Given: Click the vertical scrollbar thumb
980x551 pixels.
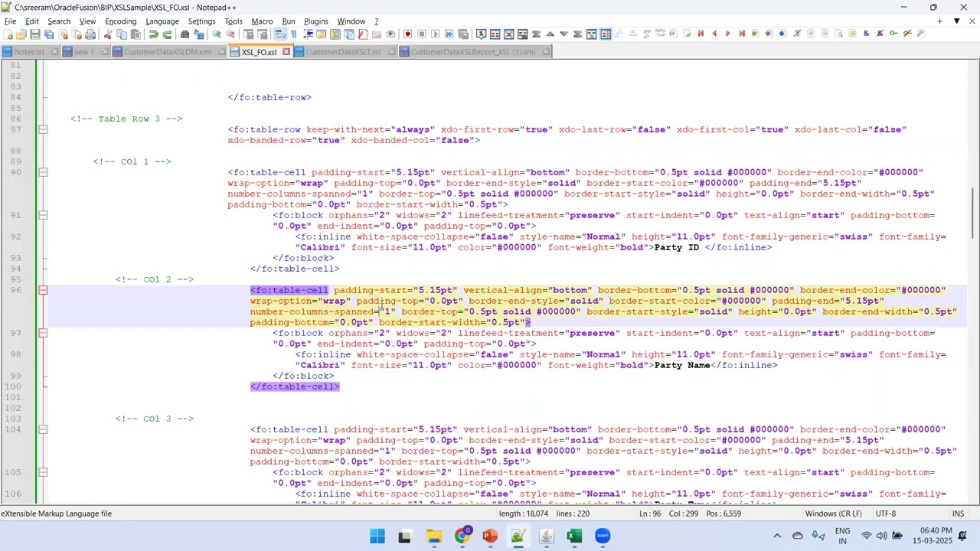Looking at the screenshot, I should pyautogui.click(x=973, y=214).
